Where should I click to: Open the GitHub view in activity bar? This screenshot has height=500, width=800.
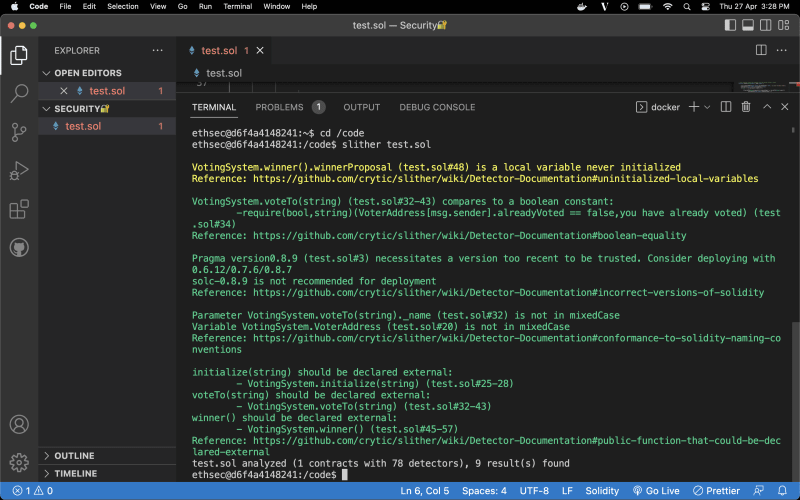19,248
